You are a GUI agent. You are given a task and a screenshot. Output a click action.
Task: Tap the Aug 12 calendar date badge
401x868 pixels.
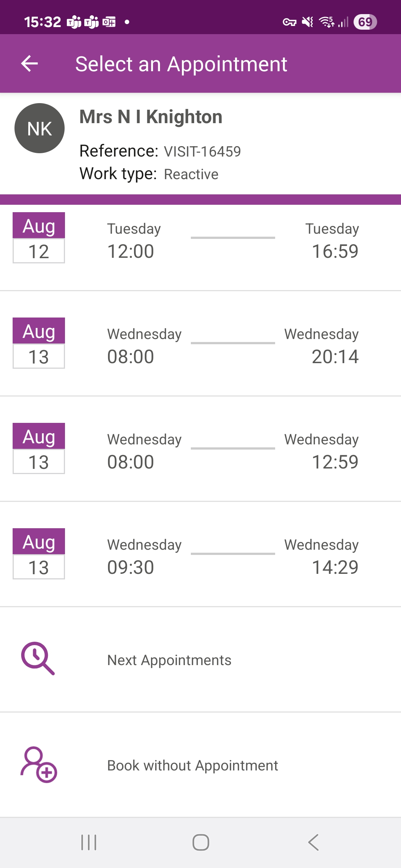pos(39,238)
